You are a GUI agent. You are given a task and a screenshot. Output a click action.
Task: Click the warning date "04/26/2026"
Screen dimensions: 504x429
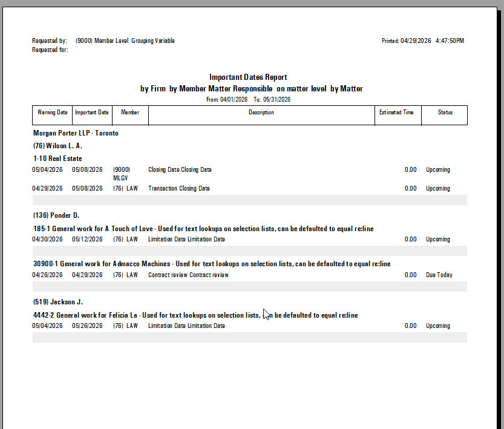tap(47, 275)
